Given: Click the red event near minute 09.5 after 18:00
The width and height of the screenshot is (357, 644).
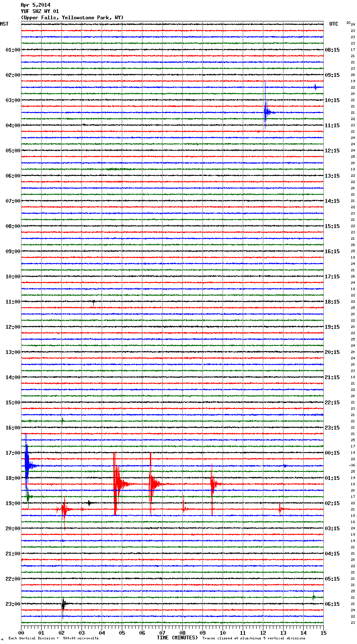Looking at the screenshot, I should tap(213, 484).
